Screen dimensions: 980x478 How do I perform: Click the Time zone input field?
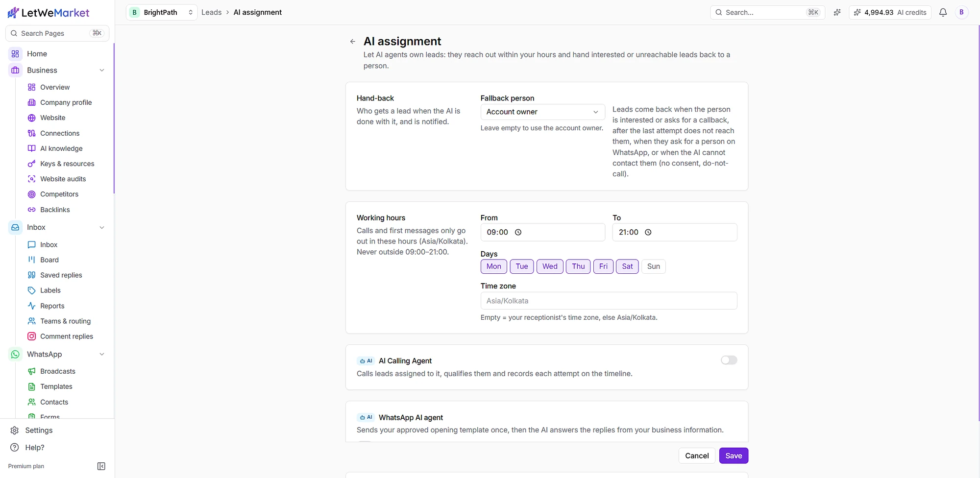pos(609,301)
